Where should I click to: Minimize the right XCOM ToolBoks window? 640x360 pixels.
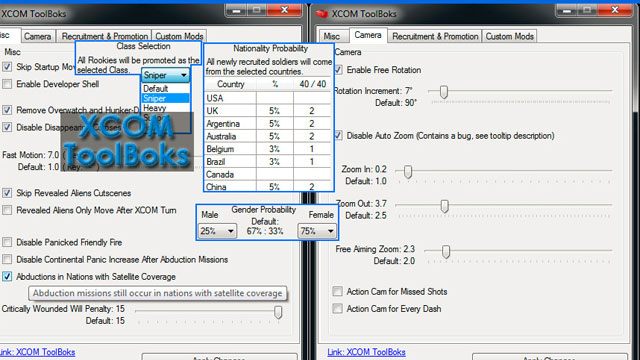pos(567,10)
